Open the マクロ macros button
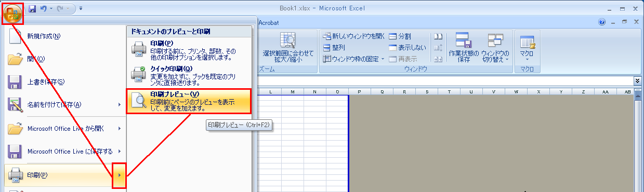The width and height of the screenshot is (644, 192). coord(527,47)
